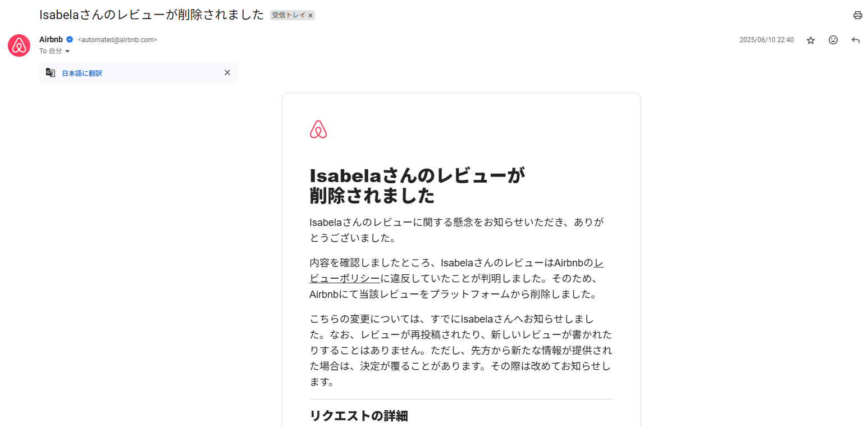Viewport: 868px width, 426px height.
Task: Reply with the arrow icon
Action: click(x=856, y=40)
